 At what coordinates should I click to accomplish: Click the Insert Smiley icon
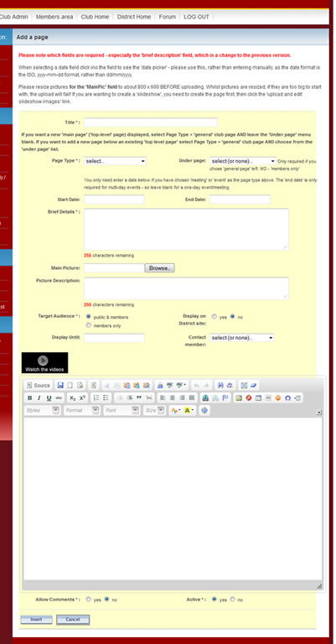point(277,398)
